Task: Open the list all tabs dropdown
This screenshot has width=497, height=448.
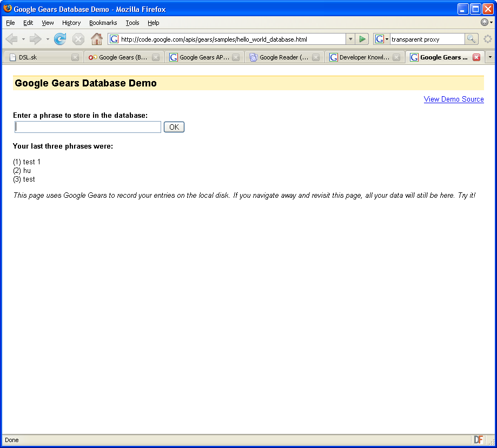Action: (x=490, y=57)
